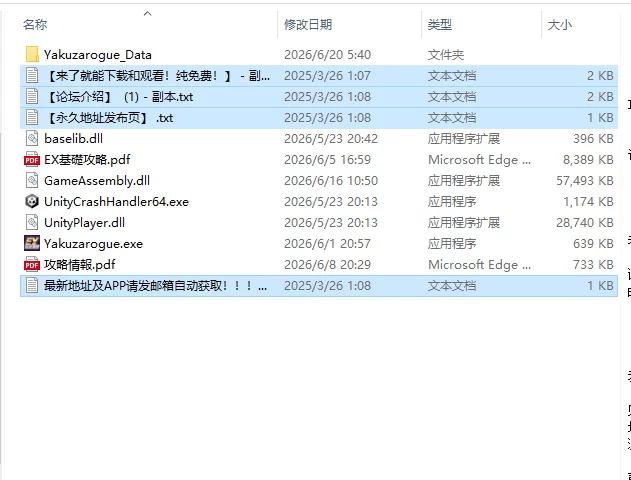631x480 pixels.
Task: Sort files by 修改日期 column header
Action: [308, 25]
